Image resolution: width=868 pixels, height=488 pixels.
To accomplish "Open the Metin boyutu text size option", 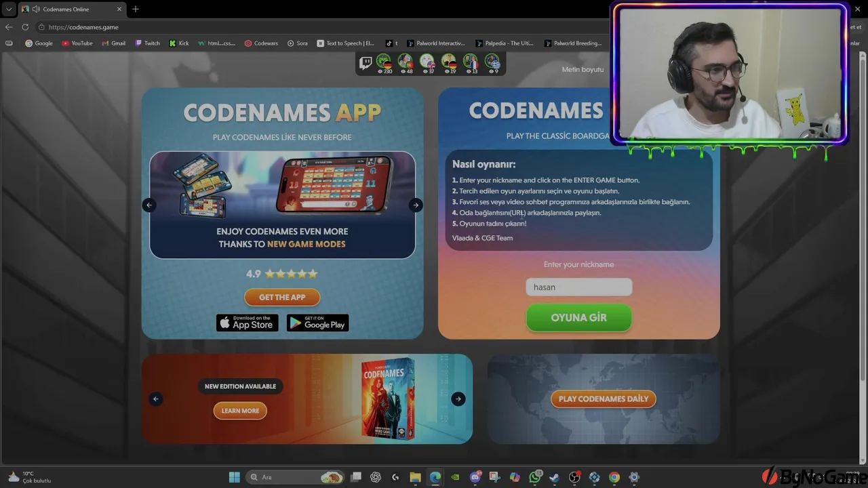I will point(583,69).
